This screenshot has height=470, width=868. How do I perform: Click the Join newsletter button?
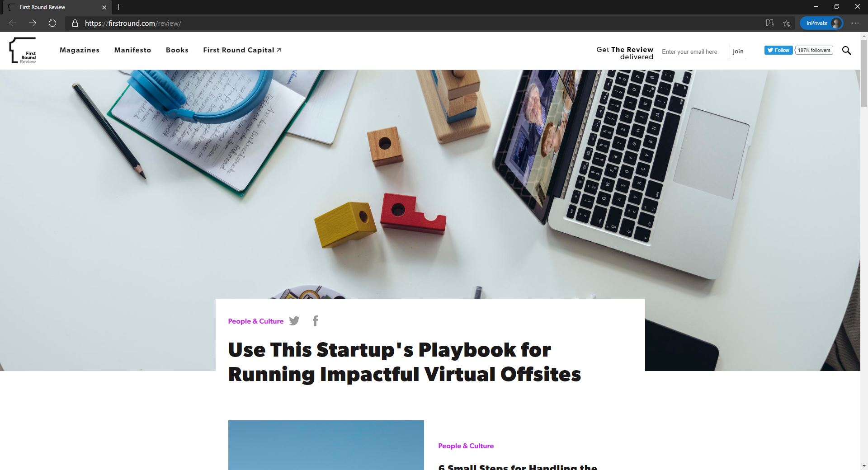tap(738, 52)
